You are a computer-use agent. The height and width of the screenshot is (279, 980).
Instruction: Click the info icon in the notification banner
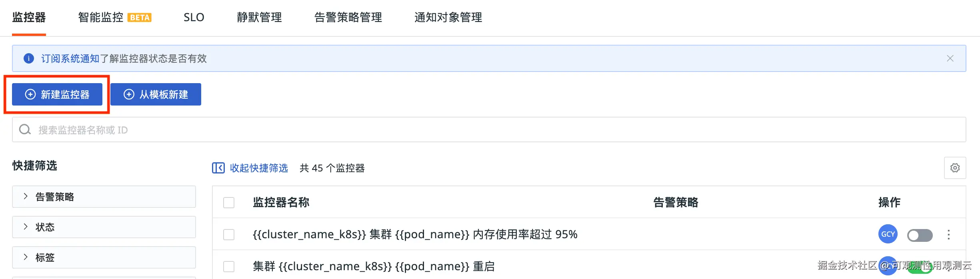pyautogui.click(x=29, y=59)
